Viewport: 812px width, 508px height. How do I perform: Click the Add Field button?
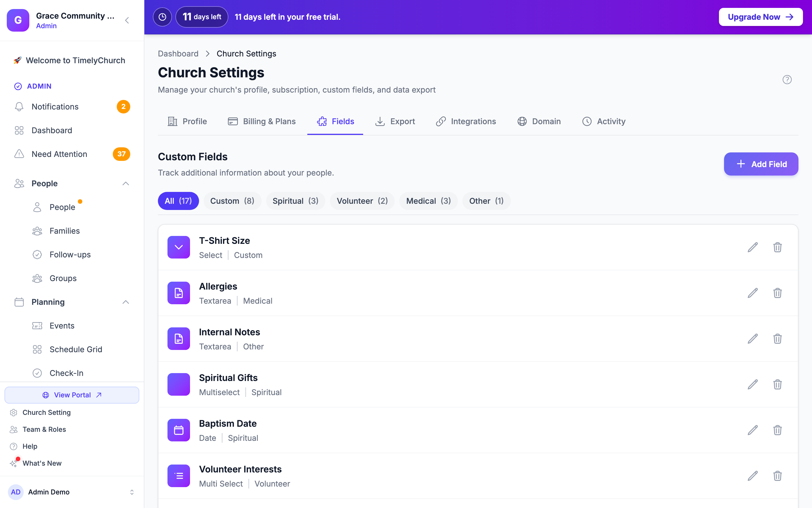(x=761, y=164)
